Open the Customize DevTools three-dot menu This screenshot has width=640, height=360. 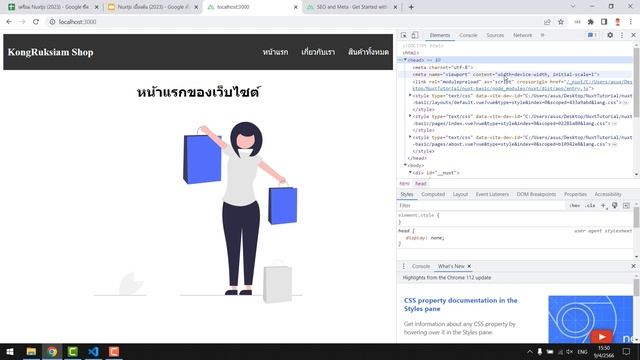pyautogui.click(x=622, y=36)
